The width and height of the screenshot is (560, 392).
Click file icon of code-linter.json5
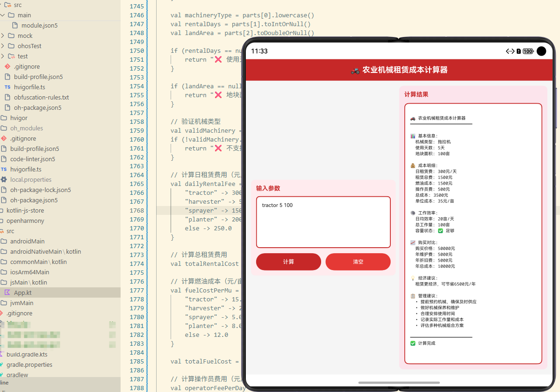pos(4,159)
